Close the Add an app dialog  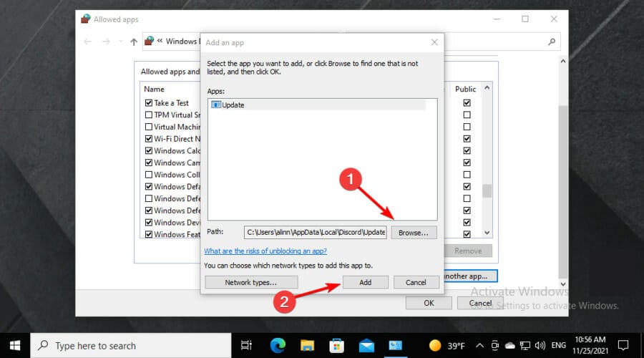coord(434,42)
